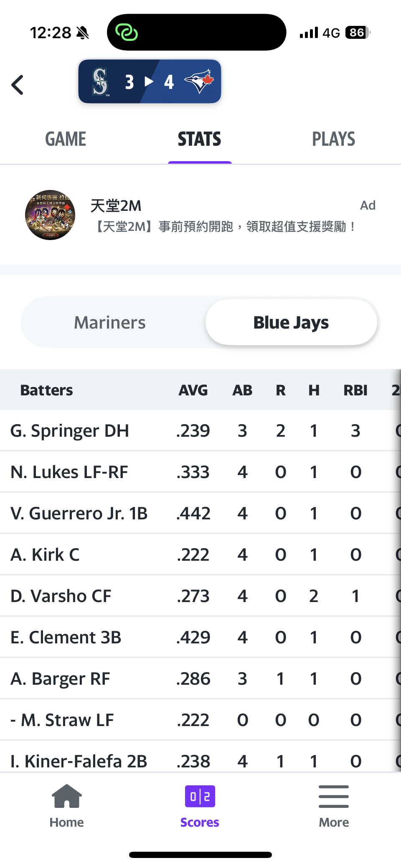Tap the back arrow icon
This screenshot has height=868, width=401.
click(x=18, y=85)
